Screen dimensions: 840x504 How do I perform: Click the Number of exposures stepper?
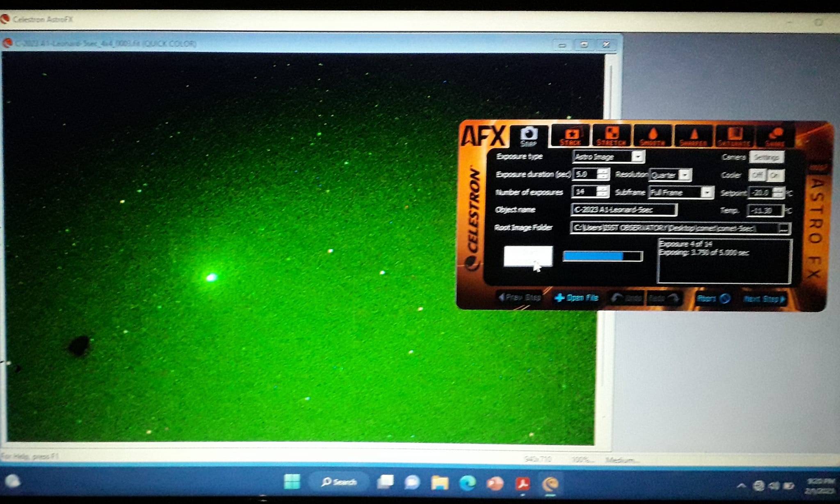(x=602, y=192)
